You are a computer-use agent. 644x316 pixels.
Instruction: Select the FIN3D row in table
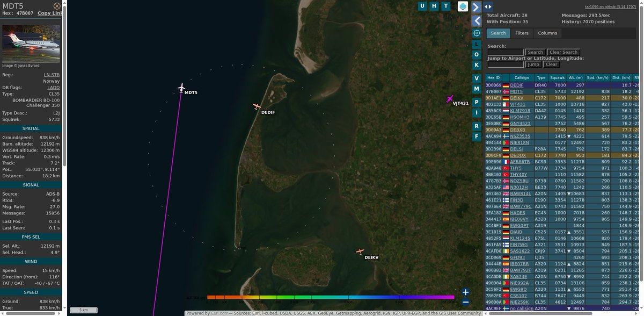[562, 199]
